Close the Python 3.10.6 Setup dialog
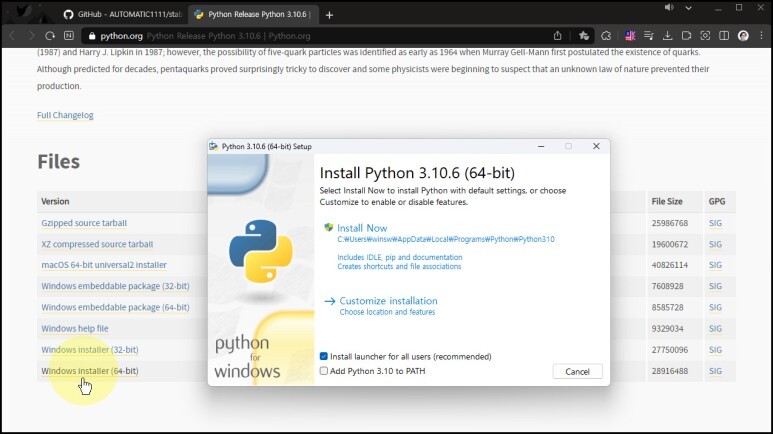 click(596, 146)
